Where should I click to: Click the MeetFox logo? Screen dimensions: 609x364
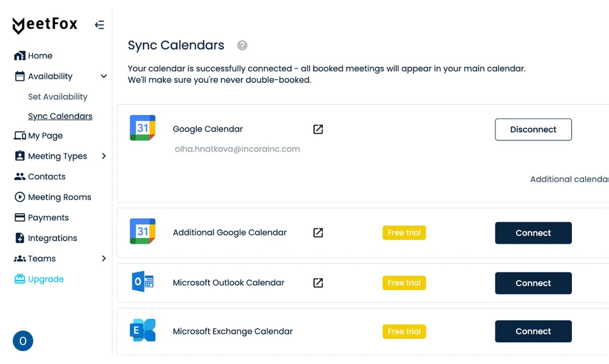pos(45,25)
